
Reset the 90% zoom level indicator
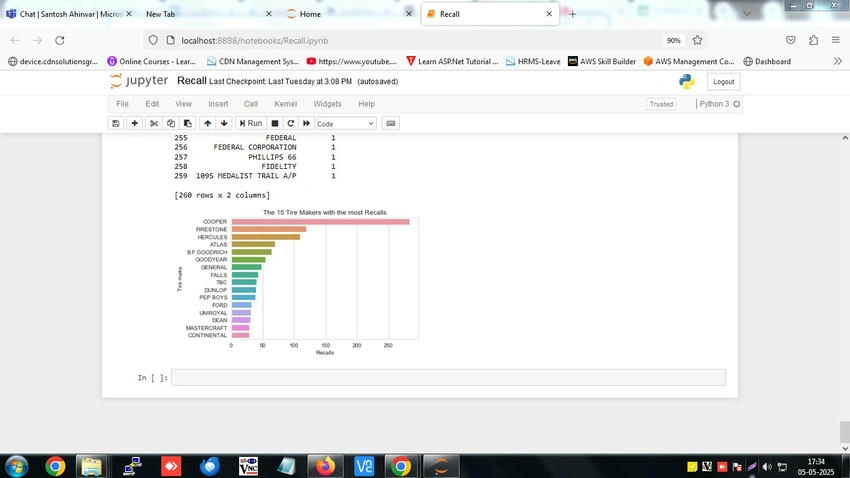coord(673,41)
